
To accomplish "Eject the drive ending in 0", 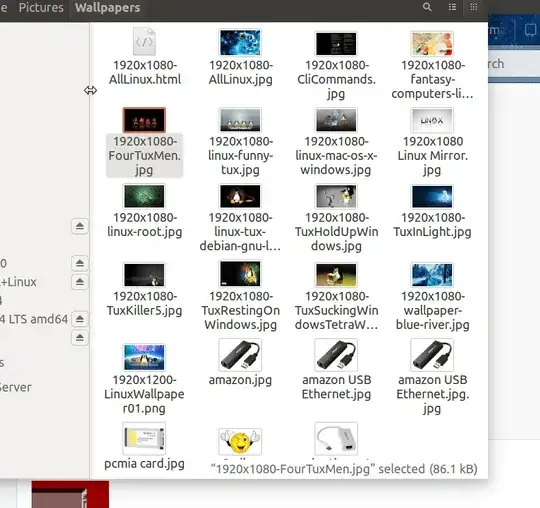I will point(80,263).
